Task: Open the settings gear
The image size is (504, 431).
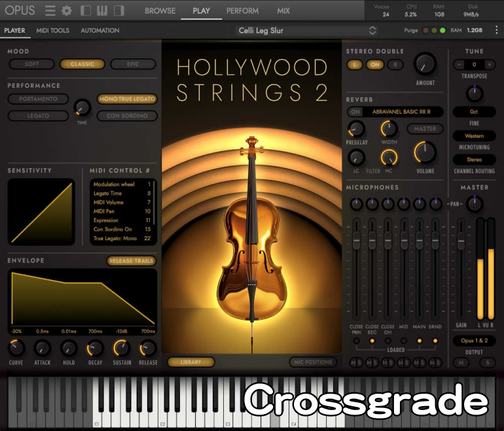Action: (x=66, y=10)
